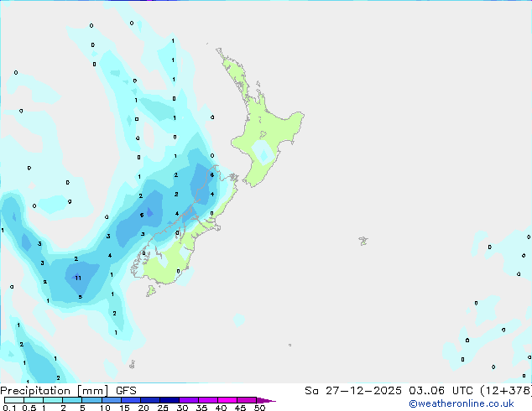Click the 5 to 10 legend swatch
Screen dimensions: 532x411
click(92, 400)
